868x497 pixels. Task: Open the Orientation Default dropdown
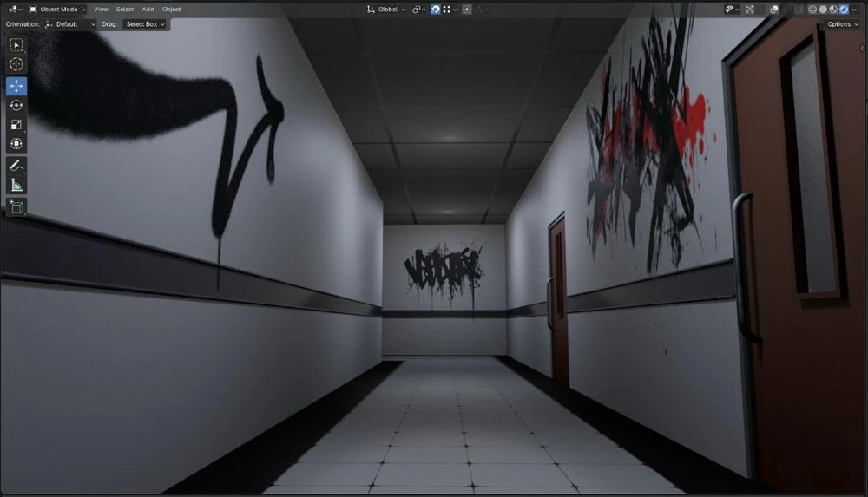[x=69, y=24]
